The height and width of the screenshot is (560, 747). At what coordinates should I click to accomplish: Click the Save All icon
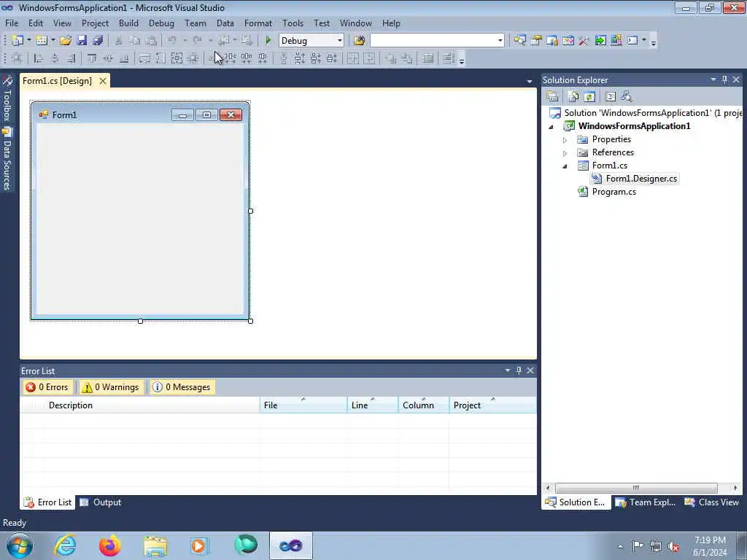click(x=98, y=41)
